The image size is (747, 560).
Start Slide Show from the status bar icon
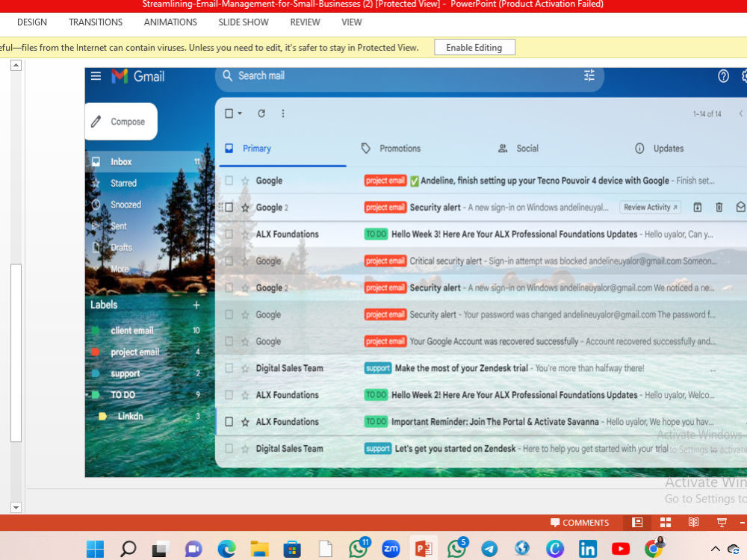722,523
